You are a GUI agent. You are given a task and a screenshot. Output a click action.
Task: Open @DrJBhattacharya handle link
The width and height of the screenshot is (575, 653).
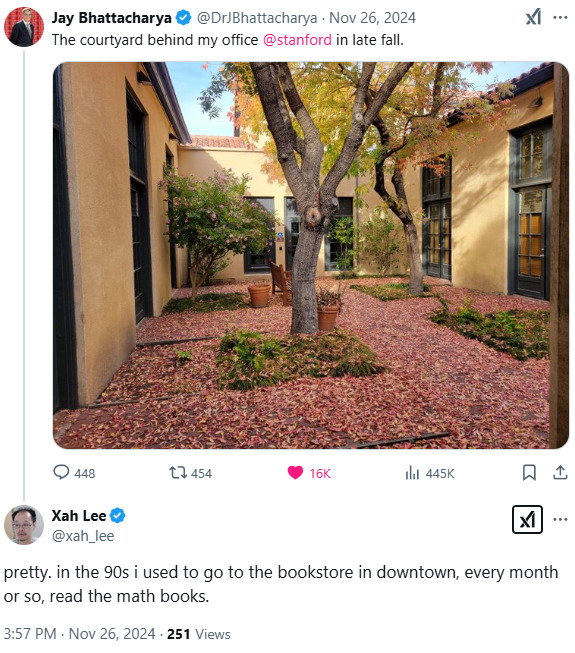[256, 18]
